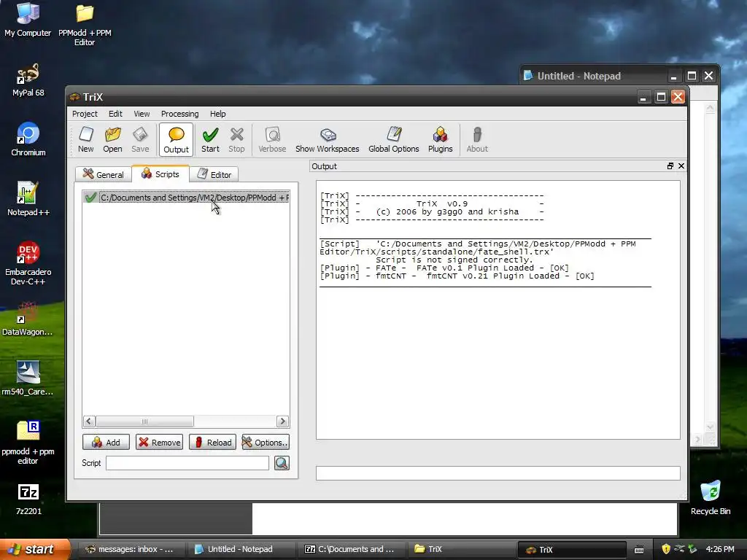747x560 pixels.
Task: Open the Project menu
Action: (85, 114)
